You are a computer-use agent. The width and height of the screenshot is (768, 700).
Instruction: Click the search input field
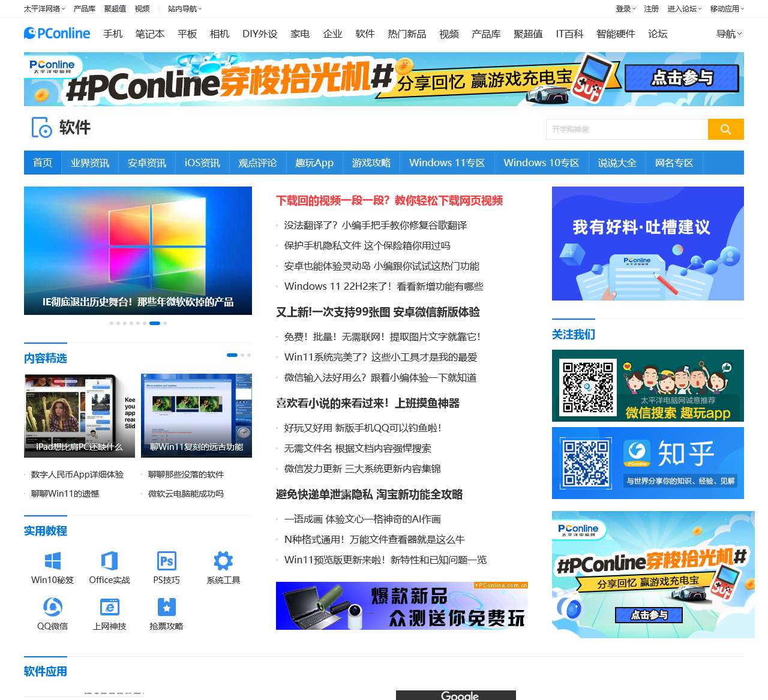627,129
